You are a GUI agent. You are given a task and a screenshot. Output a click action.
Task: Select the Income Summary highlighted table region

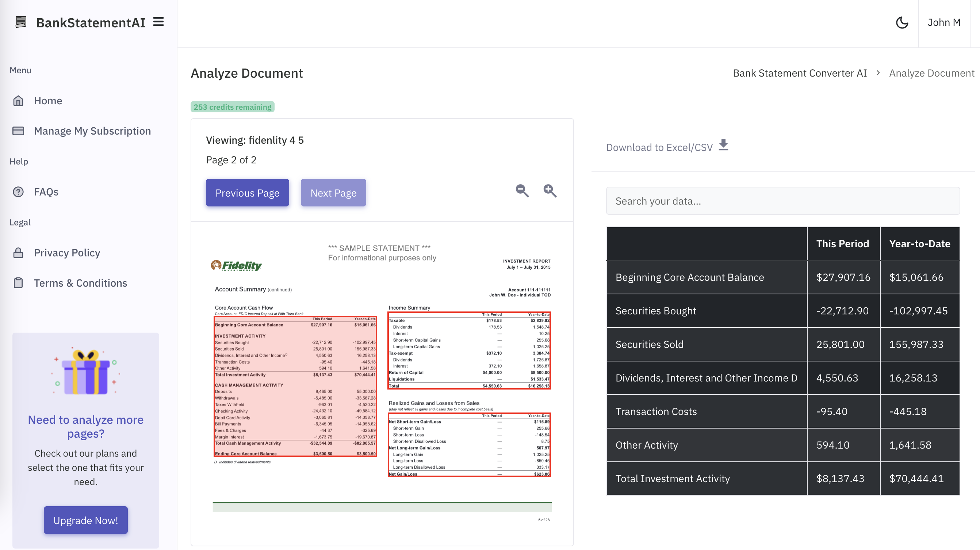tap(469, 350)
